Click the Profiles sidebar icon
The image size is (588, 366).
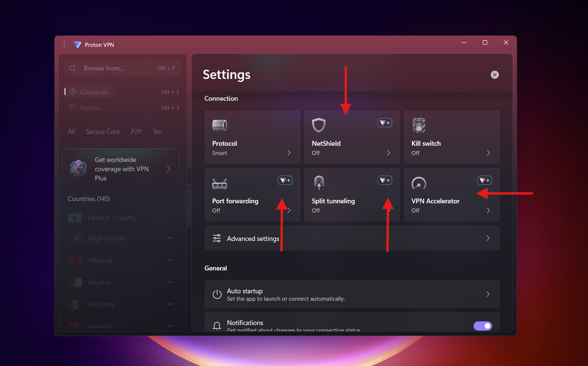pyautogui.click(x=73, y=108)
